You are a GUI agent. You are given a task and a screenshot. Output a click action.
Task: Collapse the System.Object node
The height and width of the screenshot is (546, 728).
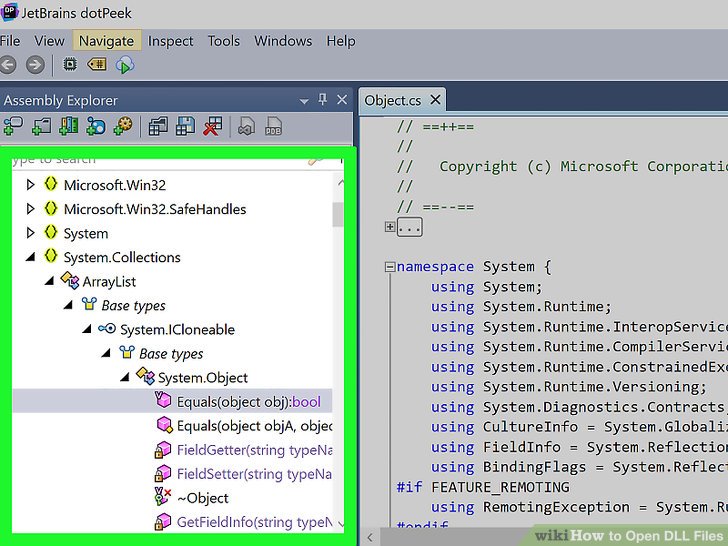pos(124,377)
